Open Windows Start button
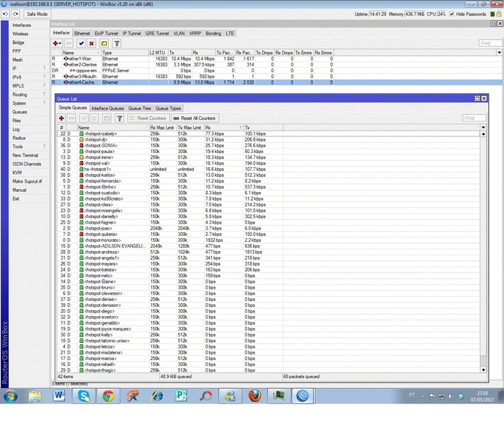The width and height of the screenshot is (504, 433). coord(10,396)
